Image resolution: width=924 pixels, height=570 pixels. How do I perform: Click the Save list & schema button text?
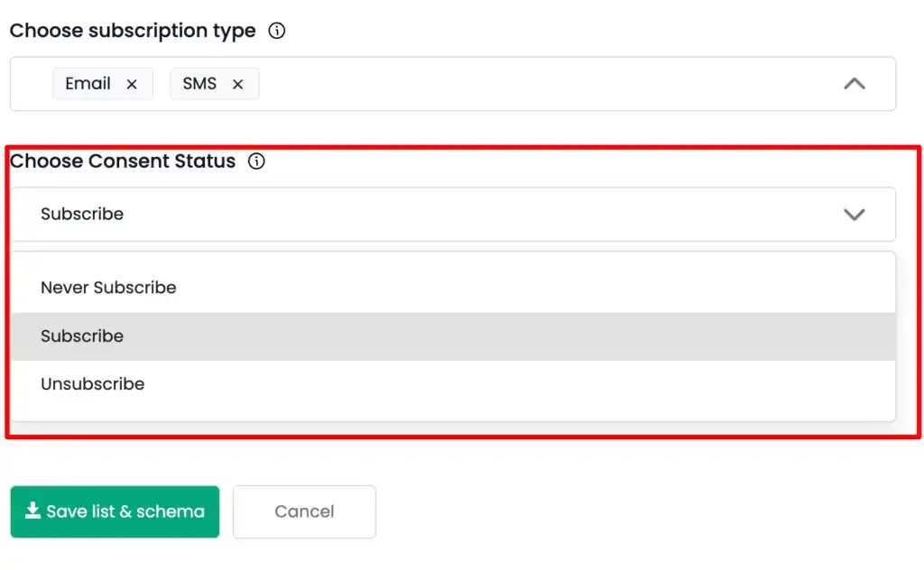[125, 511]
